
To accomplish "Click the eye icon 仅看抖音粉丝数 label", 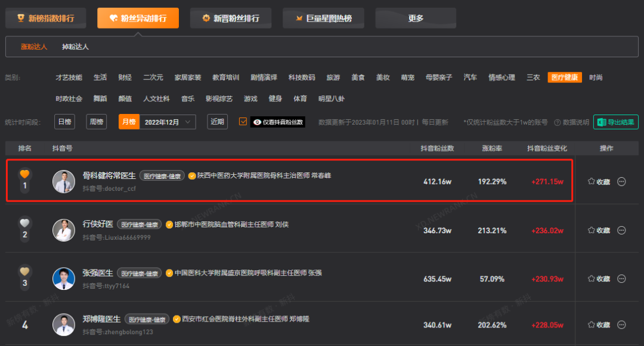I will pyautogui.click(x=278, y=122).
